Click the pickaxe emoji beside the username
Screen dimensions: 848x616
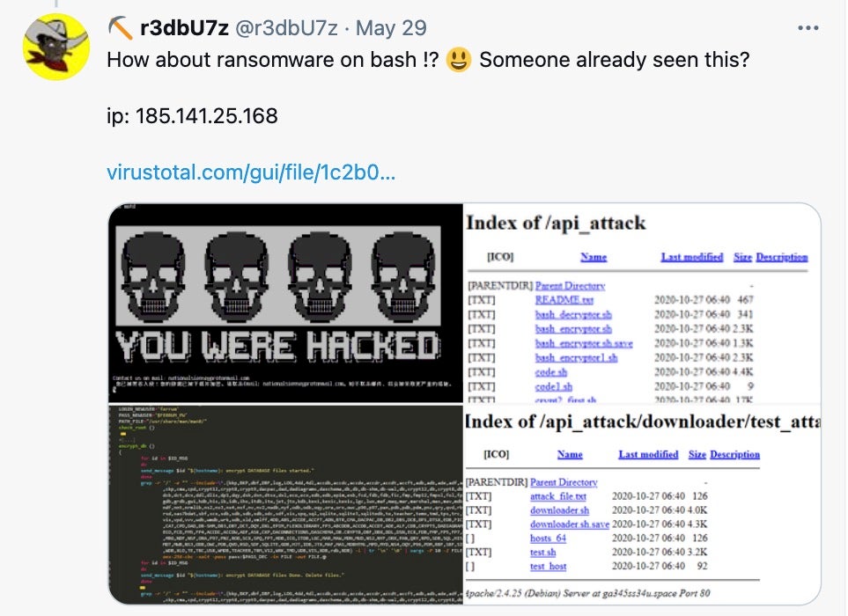120,28
